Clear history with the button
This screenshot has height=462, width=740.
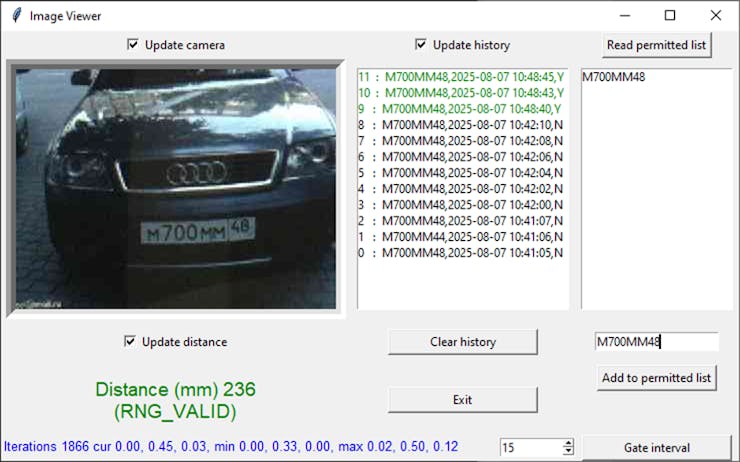click(x=462, y=342)
